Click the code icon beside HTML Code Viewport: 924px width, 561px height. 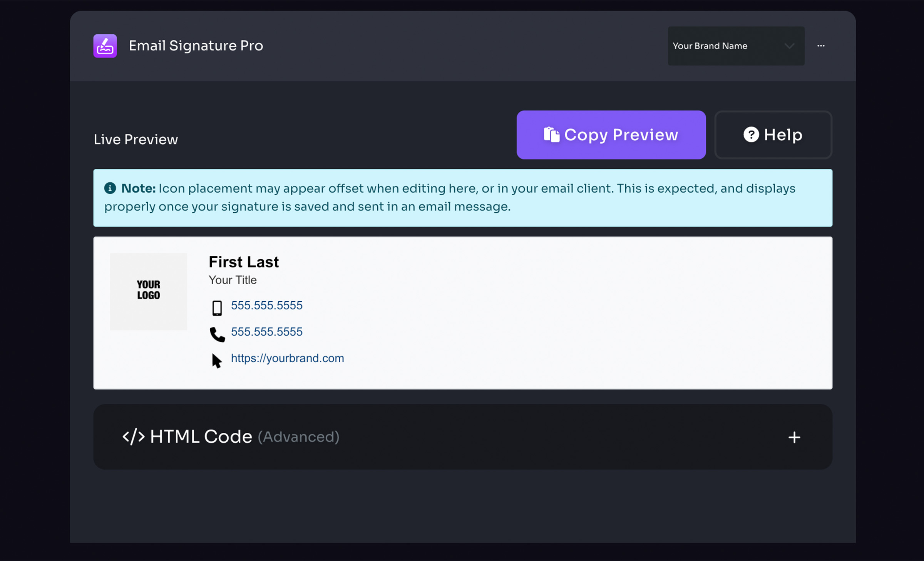coord(133,437)
